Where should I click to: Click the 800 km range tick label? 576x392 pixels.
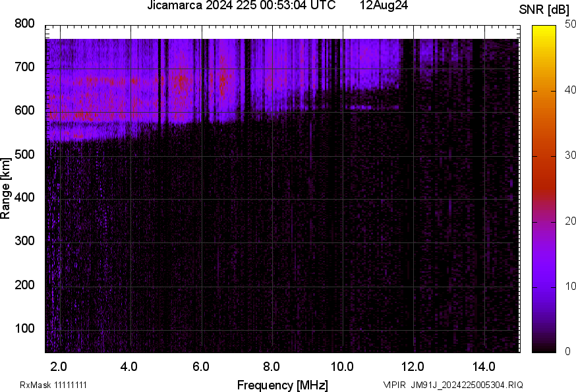(24, 24)
